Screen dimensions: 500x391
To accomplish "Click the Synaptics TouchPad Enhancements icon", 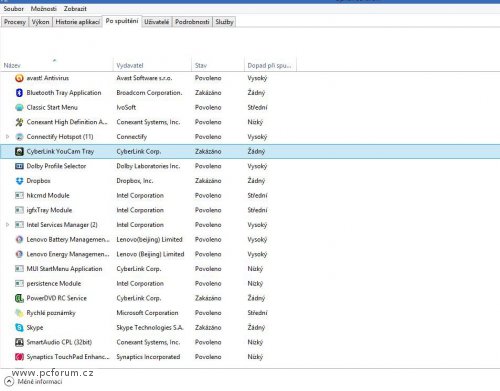I will click(x=19, y=357).
